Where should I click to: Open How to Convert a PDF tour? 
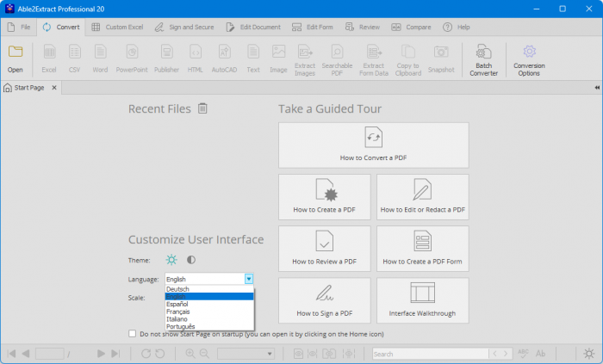tap(373, 144)
